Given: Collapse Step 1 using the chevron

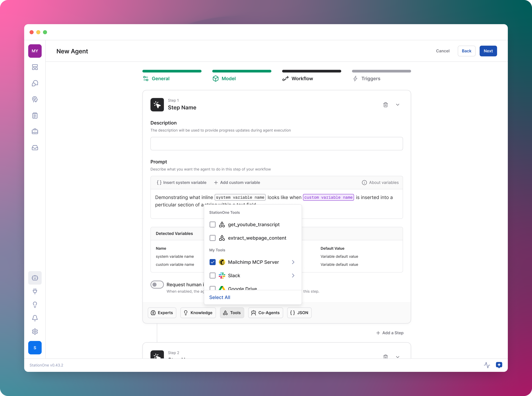Looking at the screenshot, I should (397, 105).
